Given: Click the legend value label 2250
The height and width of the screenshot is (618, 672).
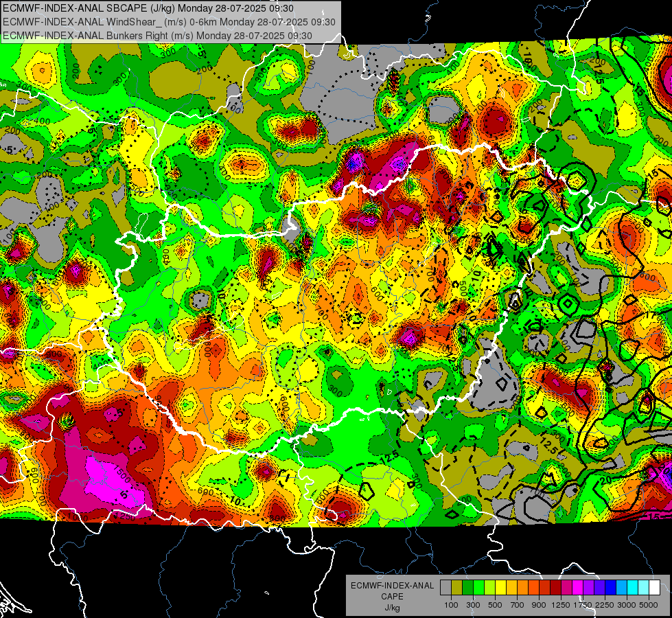Looking at the screenshot, I should [605, 605].
